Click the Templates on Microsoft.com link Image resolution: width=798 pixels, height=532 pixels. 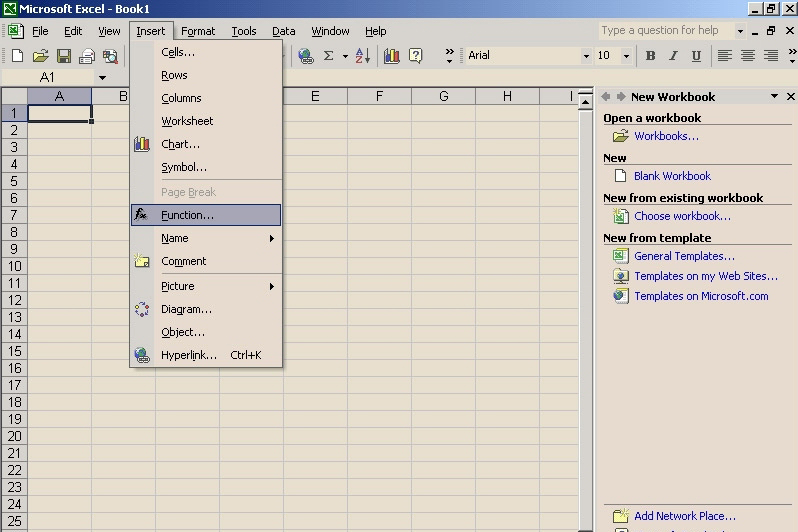[701, 296]
